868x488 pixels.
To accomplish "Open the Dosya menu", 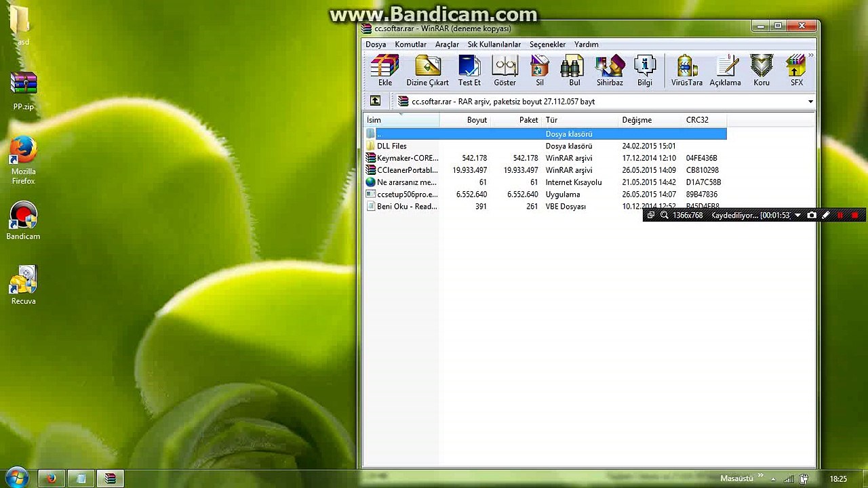I will (x=376, y=45).
